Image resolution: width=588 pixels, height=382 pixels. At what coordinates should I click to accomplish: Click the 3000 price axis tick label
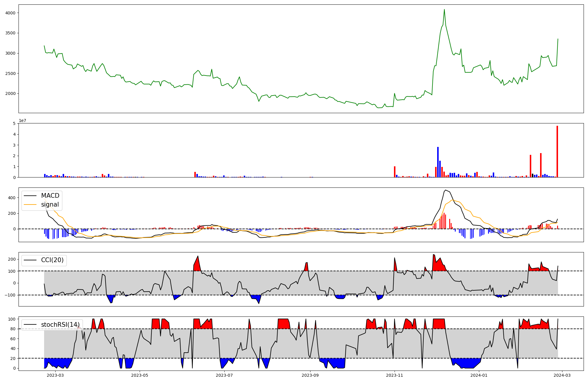[11, 53]
